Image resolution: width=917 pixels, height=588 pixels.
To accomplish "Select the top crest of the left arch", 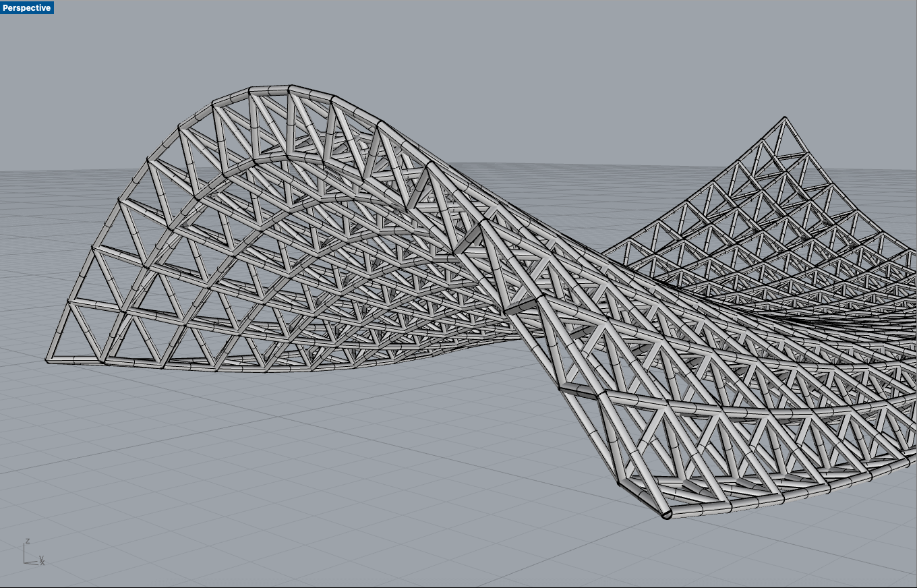I will pos(270,89).
